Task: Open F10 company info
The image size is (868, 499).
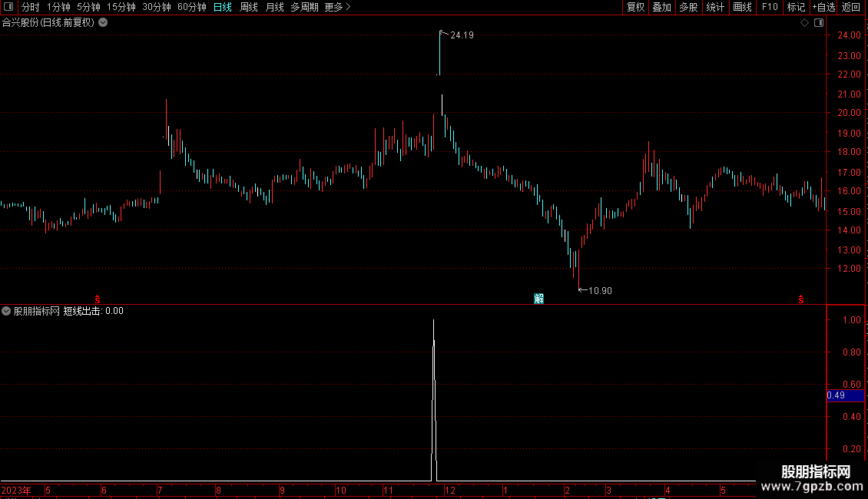Action: point(770,7)
